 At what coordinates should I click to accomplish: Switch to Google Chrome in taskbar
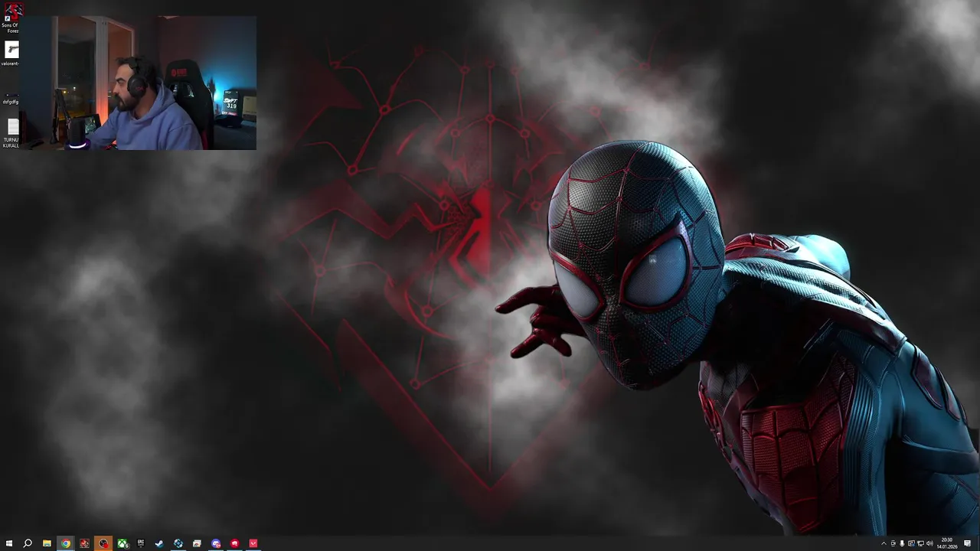click(66, 543)
